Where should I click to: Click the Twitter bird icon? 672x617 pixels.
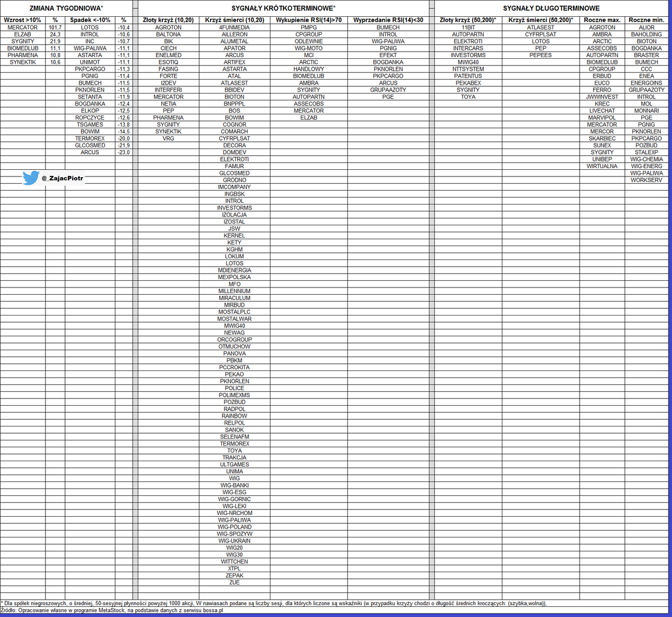30,179
